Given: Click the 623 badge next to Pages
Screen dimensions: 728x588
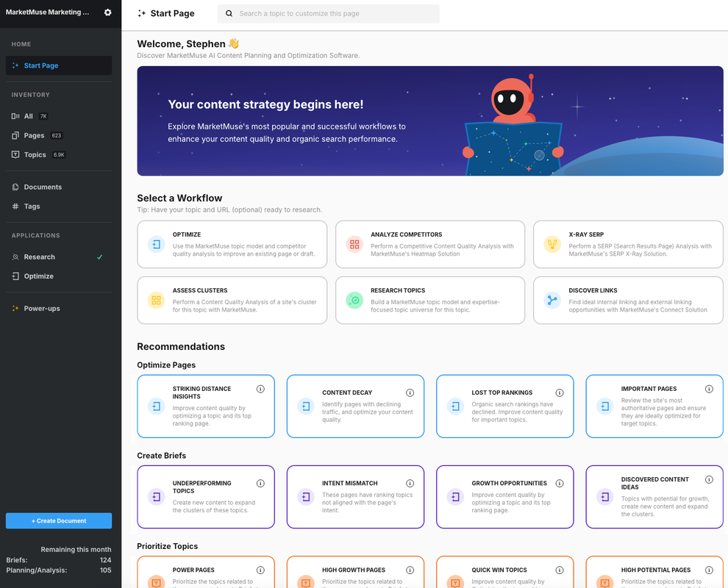Looking at the screenshot, I should click(57, 135).
